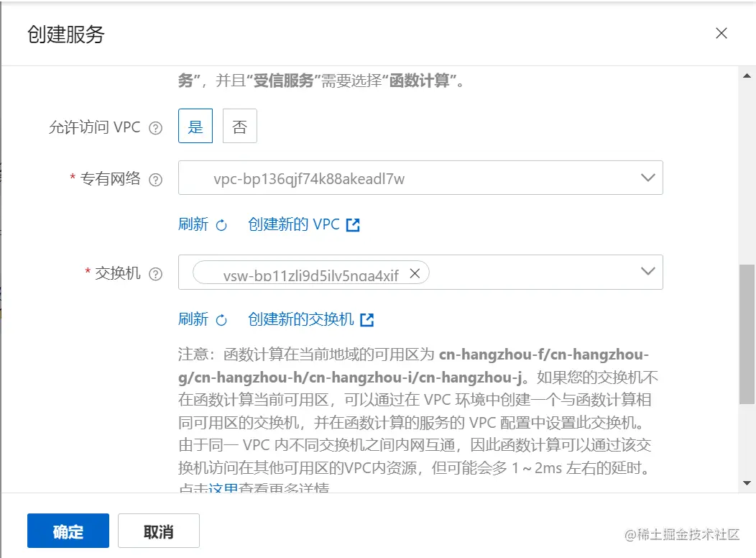Click the refresh icon under 专有网络
Screen dimensions: 756x558
click(221, 225)
